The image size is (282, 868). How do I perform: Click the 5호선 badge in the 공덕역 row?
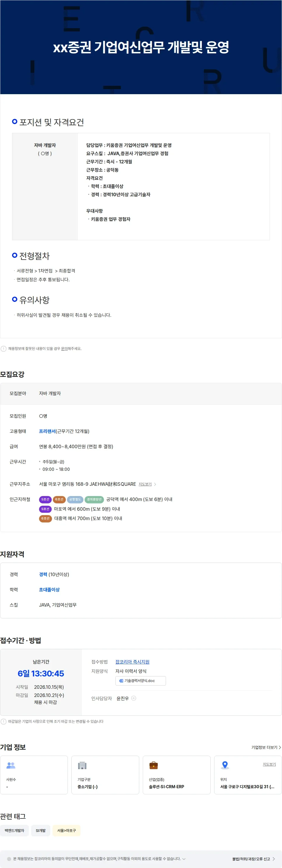pyautogui.click(x=45, y=499)
